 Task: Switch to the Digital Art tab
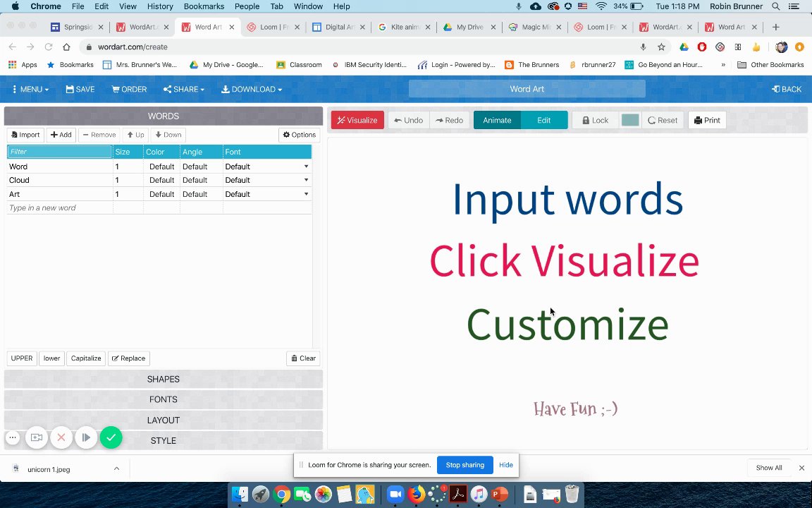pyautogui.click(x=338, y=27)
